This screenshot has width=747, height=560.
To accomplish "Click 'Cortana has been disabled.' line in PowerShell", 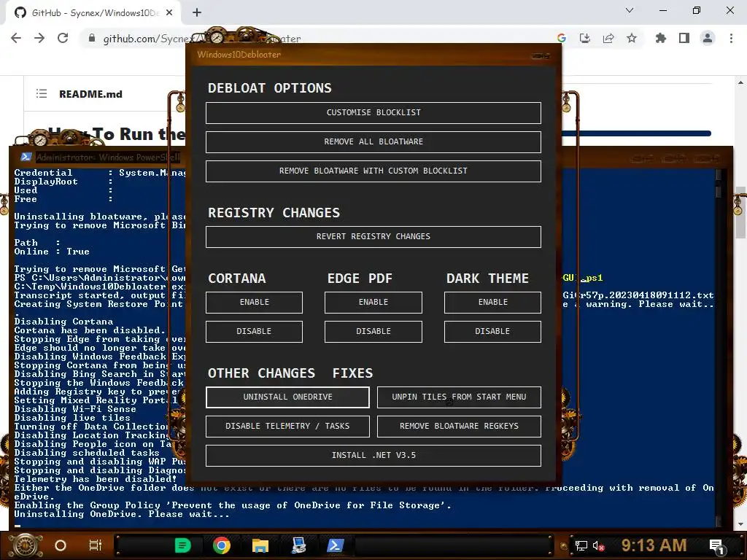I will (x=90, y=330).
